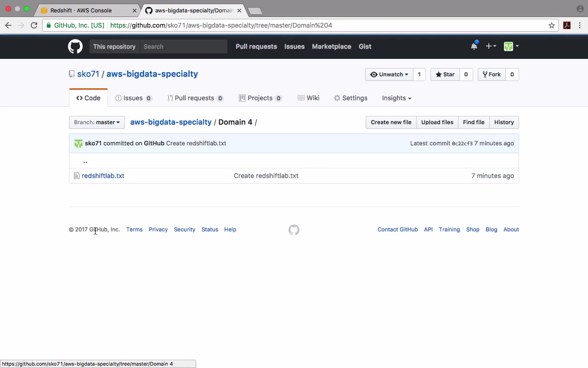The width and height of the screenshot is (588, 368).
Task: Click the watchers count 1
Action: [x=419, y=75]
